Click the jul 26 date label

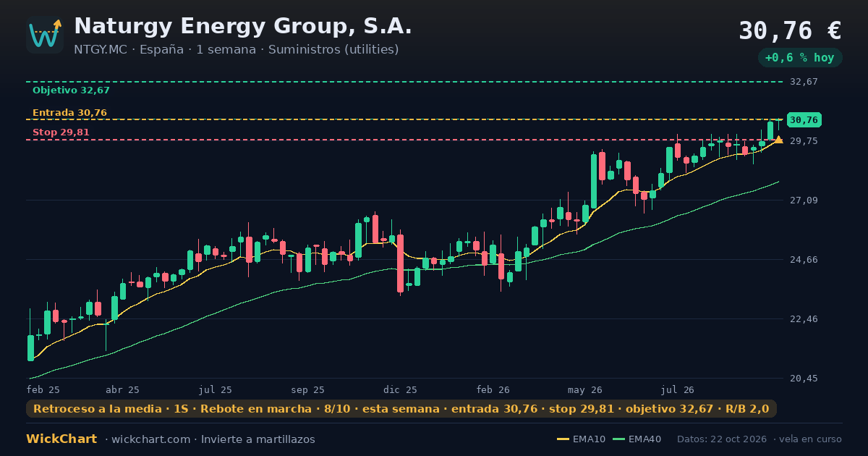coord(678,389)
